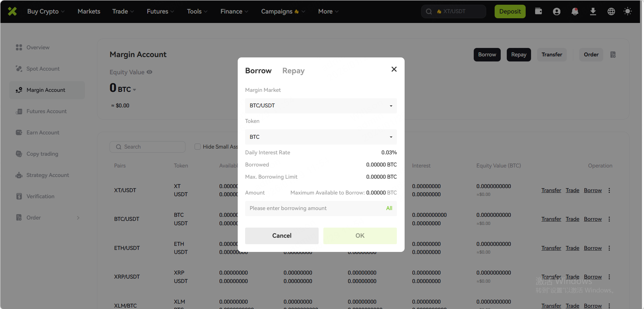Switch to the Repay tab in dialog
Viewport: 644px width, 309px height.
pyautogui.click(x=293, y=71)
